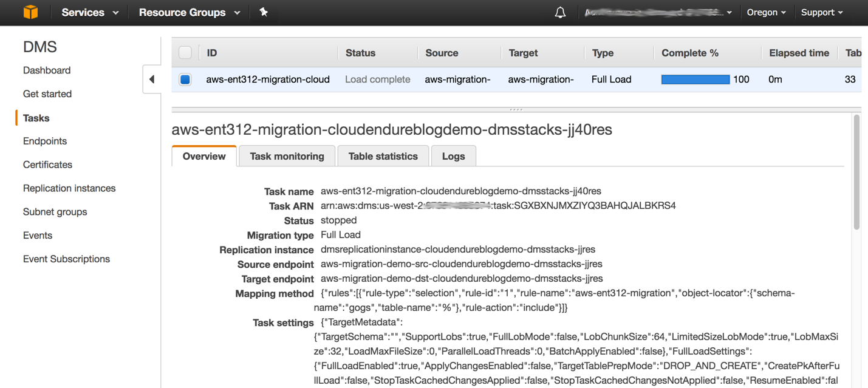Click the Task ARN value

(498, 206)
